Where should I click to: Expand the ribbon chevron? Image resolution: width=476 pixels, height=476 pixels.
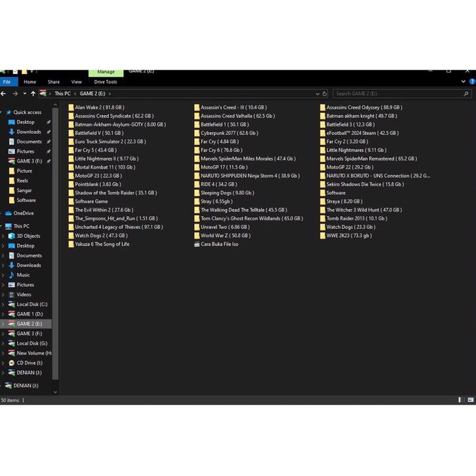[x=464, y=81]
